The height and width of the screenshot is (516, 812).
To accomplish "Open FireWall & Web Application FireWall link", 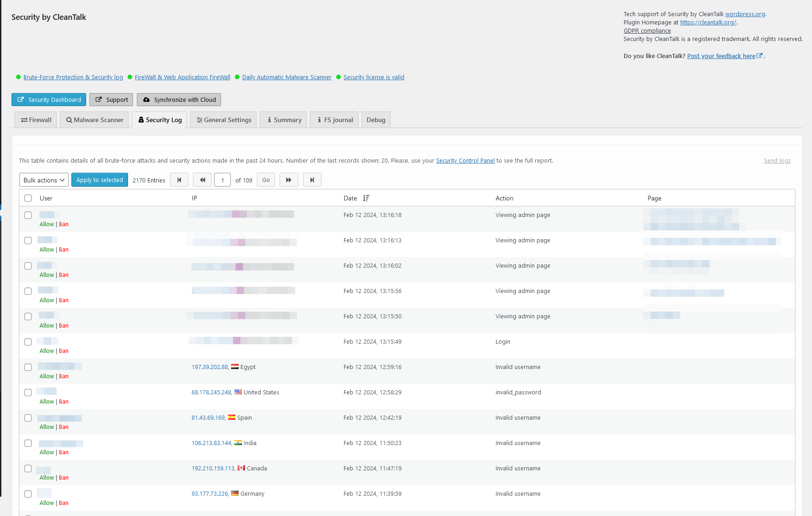I will tap(182, 77).
